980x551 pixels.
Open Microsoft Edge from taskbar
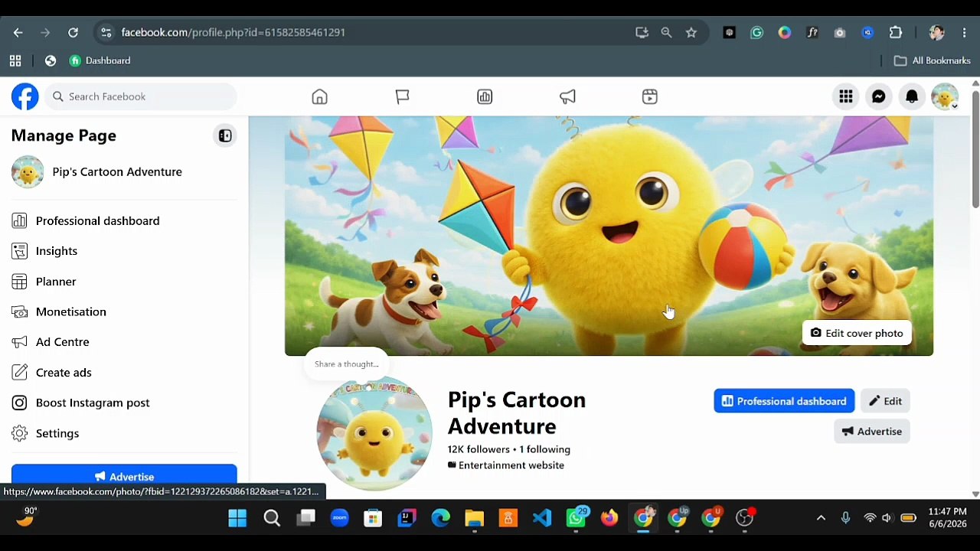click(x=440, y=518)
